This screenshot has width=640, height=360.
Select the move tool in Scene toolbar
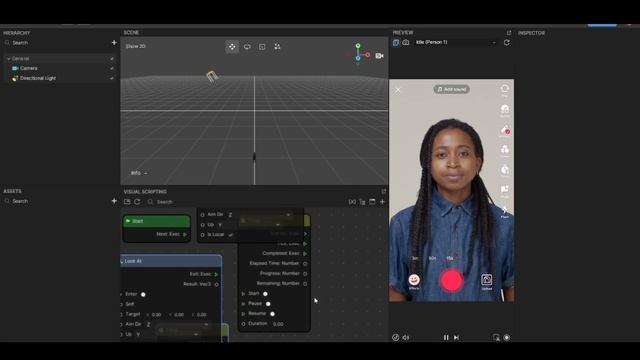pos(232,47)
